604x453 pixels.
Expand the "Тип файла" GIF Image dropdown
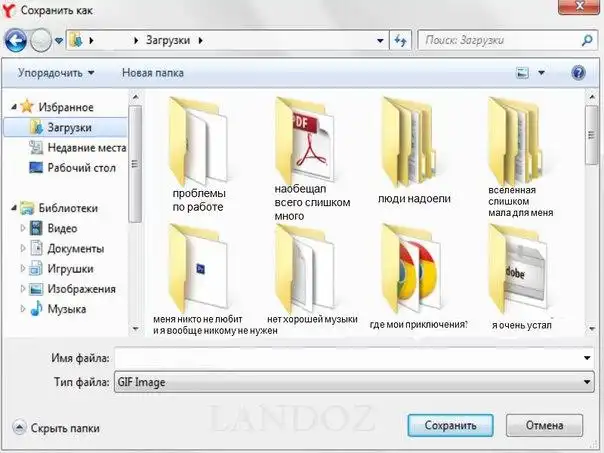585,382
